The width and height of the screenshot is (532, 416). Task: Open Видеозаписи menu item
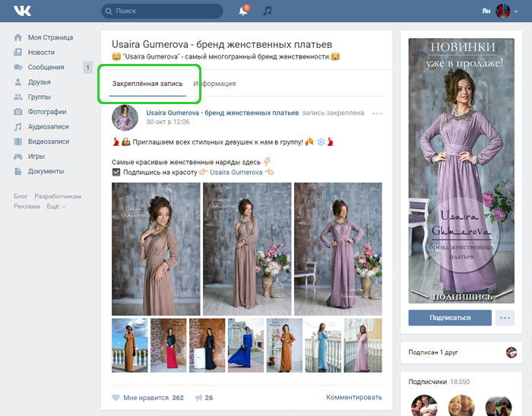pos(49,141)
